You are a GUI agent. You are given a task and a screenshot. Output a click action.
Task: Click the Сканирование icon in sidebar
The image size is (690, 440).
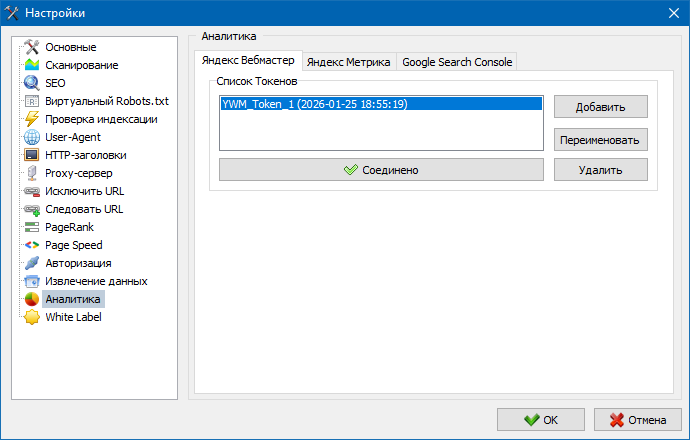coord(31,65)
